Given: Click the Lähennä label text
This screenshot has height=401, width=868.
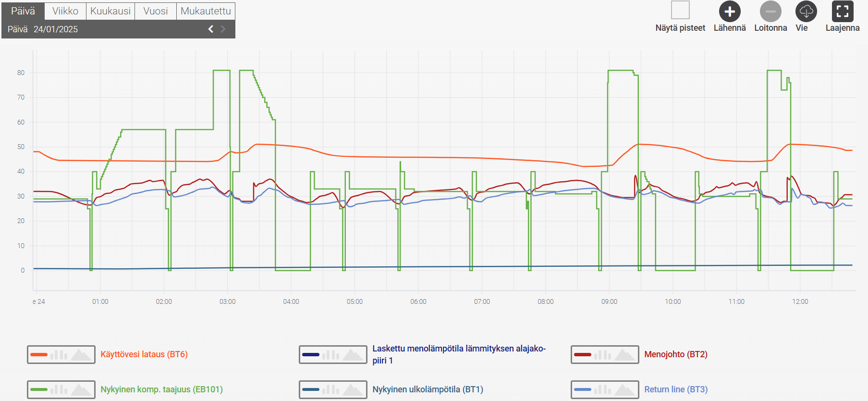Looking at the screenshot, I should pos(730,28).
